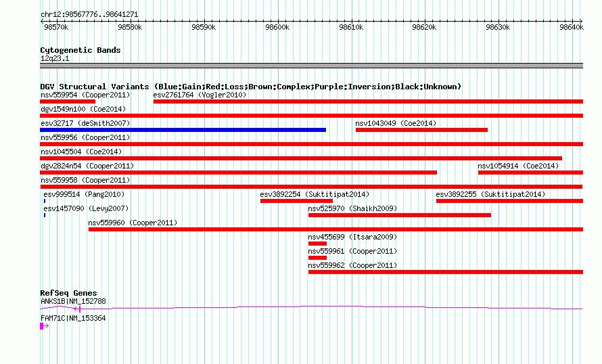Select the nsv1054914 (Coe2014) red bar
The height and width of the screenshot is (364, 602).
click(530, 173)
